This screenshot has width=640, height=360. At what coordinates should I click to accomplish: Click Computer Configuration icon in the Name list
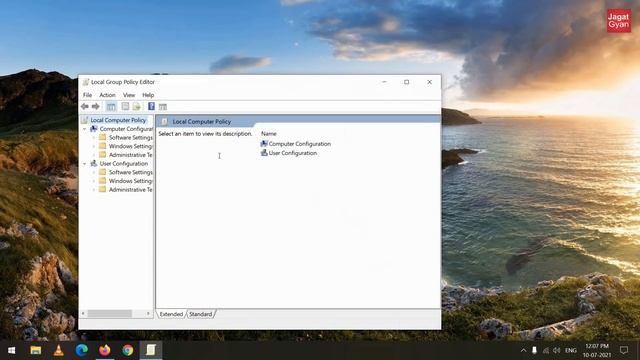(264, 144)
